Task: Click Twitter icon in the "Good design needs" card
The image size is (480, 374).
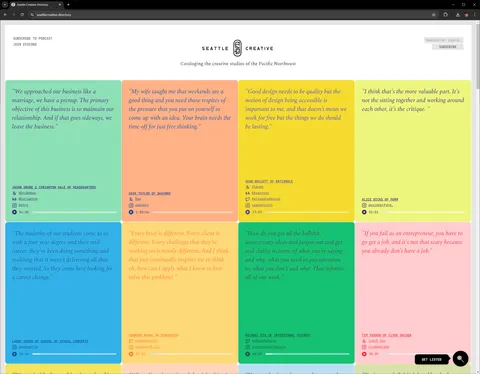Action: click(248, 199)
